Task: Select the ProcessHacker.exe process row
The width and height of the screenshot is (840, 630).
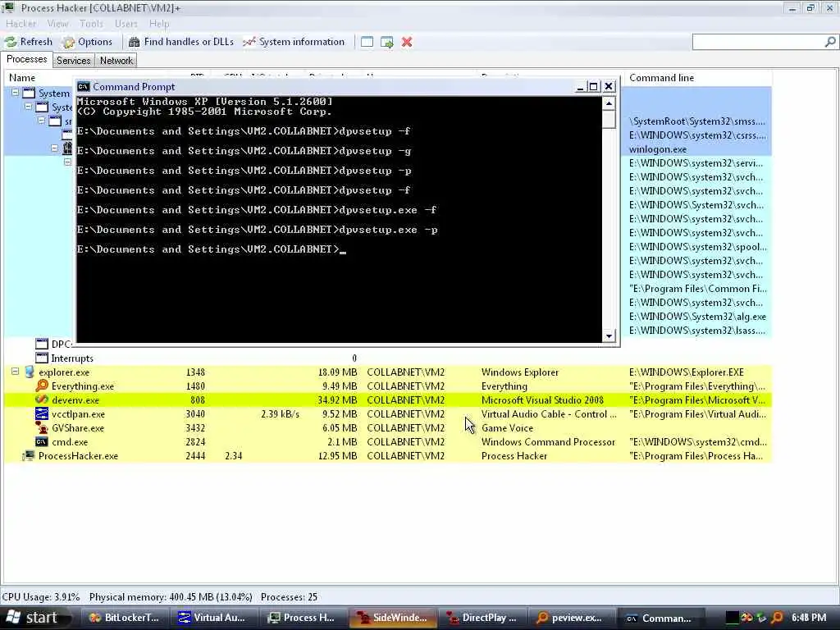Action: pyautogui.click(x=388, y=456)
